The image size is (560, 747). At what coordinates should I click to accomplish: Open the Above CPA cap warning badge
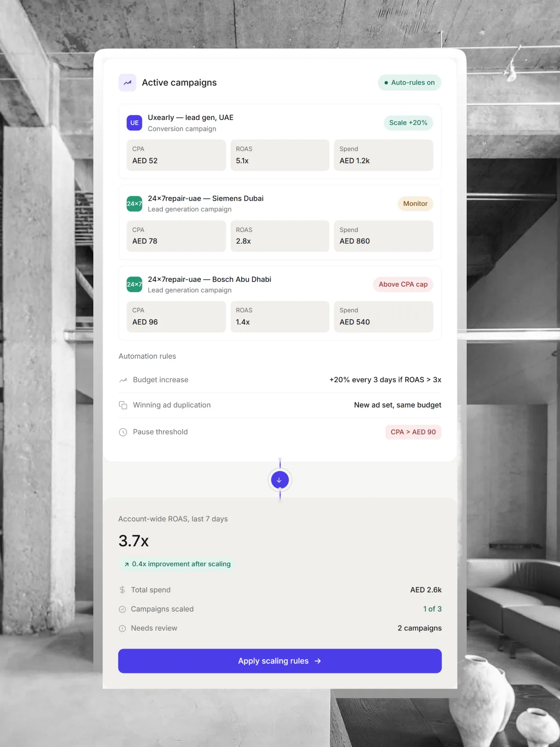tap(403, 284)
